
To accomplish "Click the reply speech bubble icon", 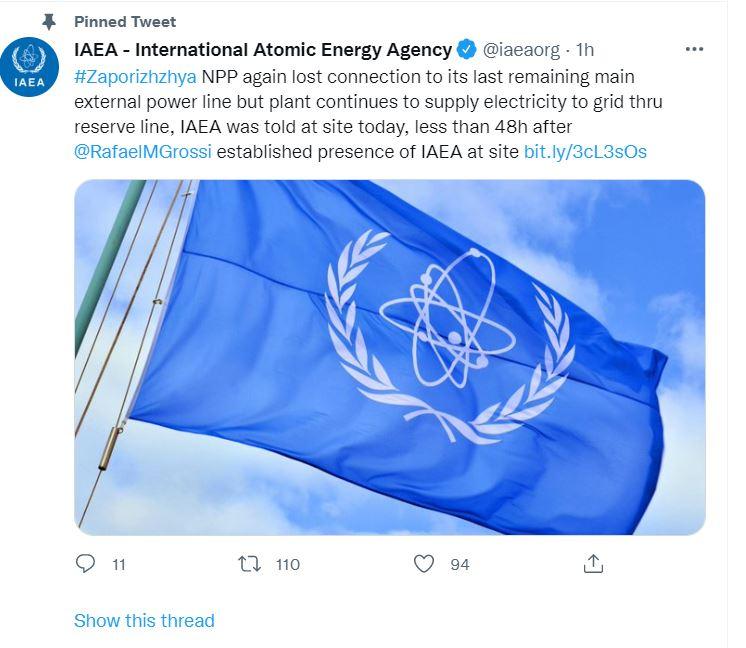I will tap(85, 564).
